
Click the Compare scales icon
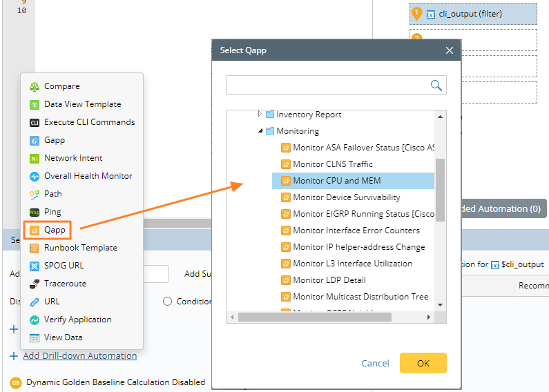tap(35, 86)
